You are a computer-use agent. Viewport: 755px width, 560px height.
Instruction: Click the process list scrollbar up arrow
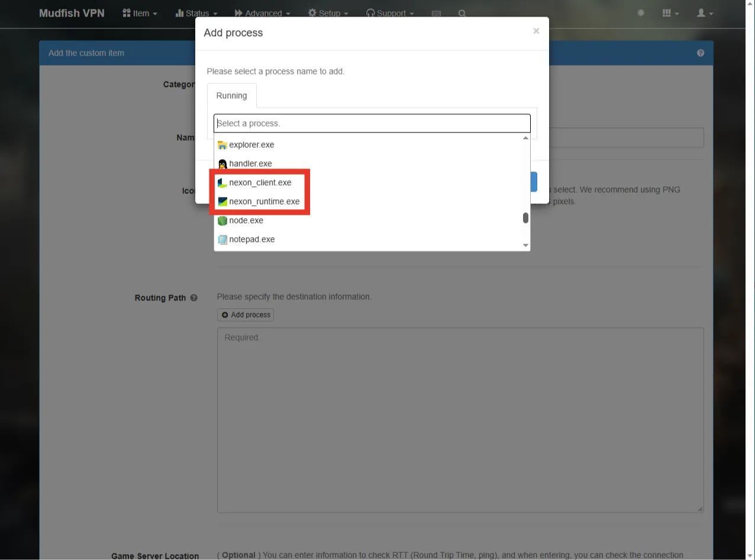click(x=525, y=138)
